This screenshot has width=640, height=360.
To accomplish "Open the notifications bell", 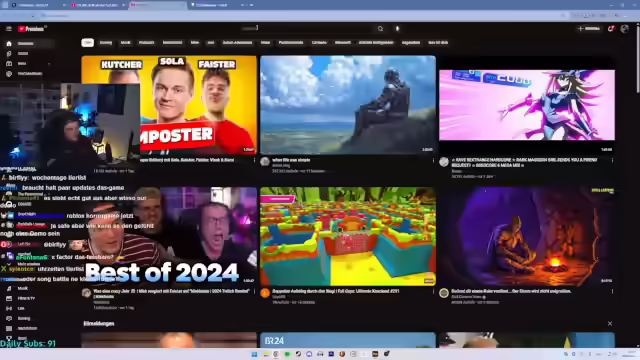I will tap(611, 29).
